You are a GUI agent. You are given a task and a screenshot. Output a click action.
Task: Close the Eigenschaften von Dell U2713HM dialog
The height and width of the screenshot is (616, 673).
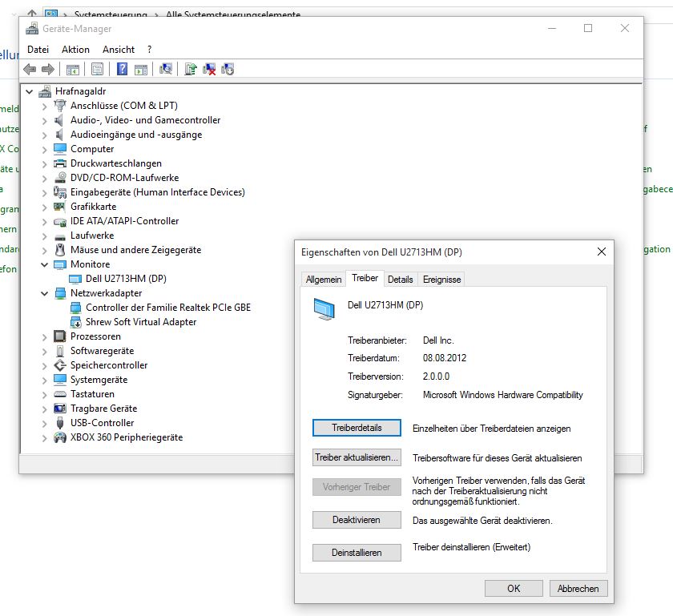click(602, 252)
